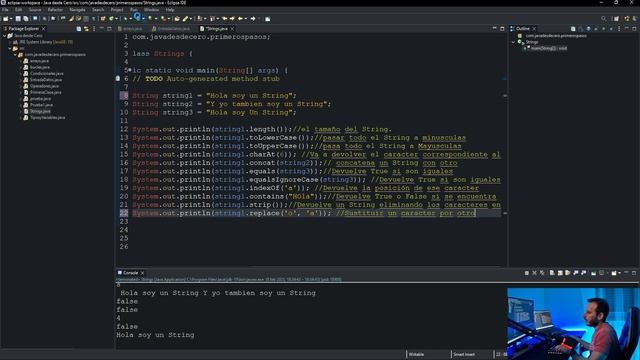
Task: Collapse the src folder node
Action: 10,48
